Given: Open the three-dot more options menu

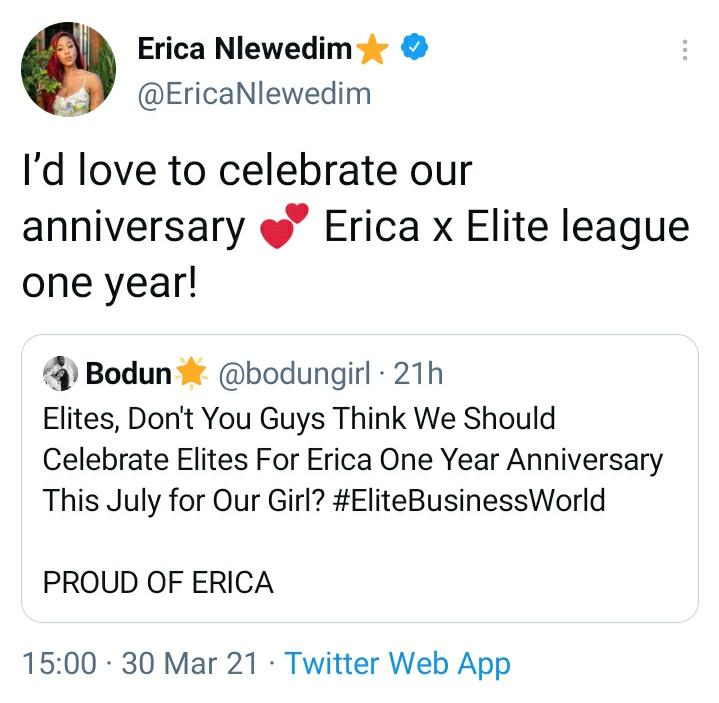Looking at the screenshot, I should pyautogui.click(x=685, y=51).
